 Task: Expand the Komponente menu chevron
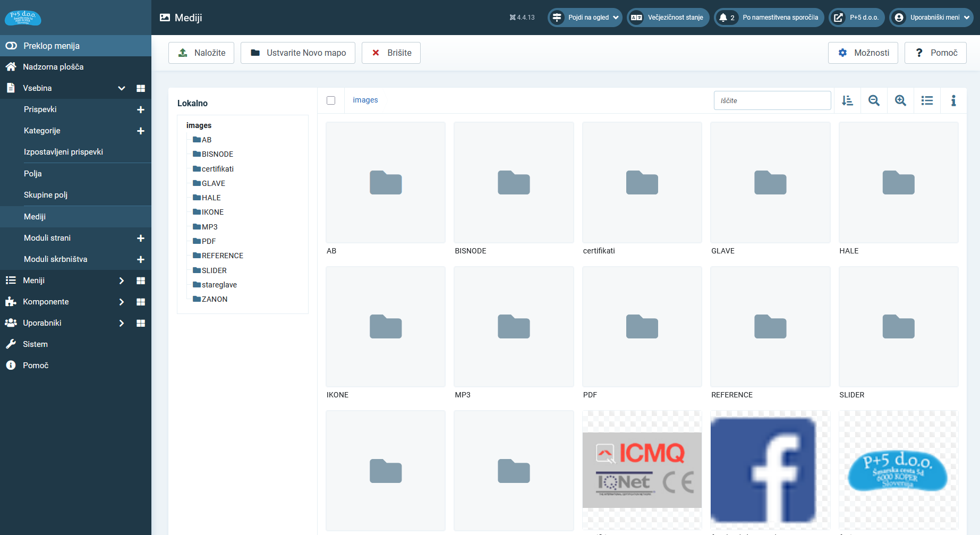tap(122, 302)
